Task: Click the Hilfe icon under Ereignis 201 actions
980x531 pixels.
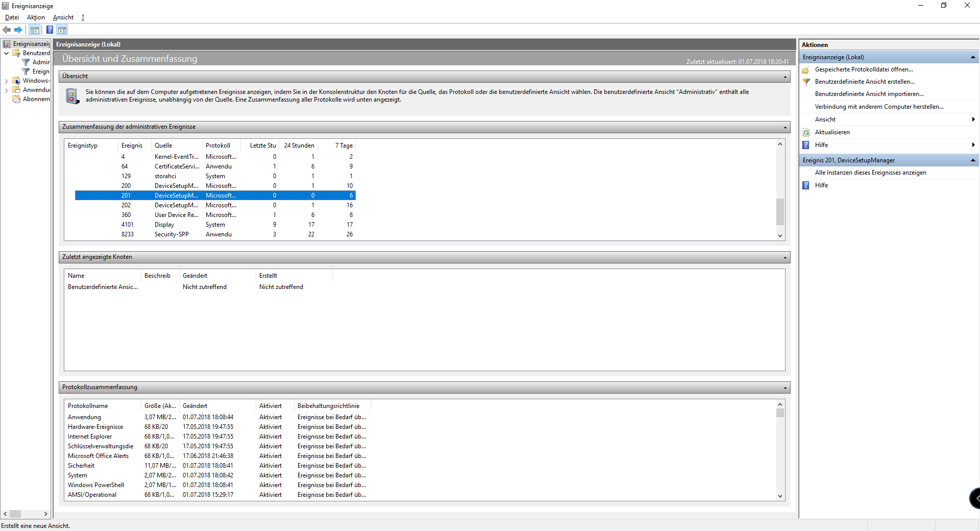Action: pos(806,185)
